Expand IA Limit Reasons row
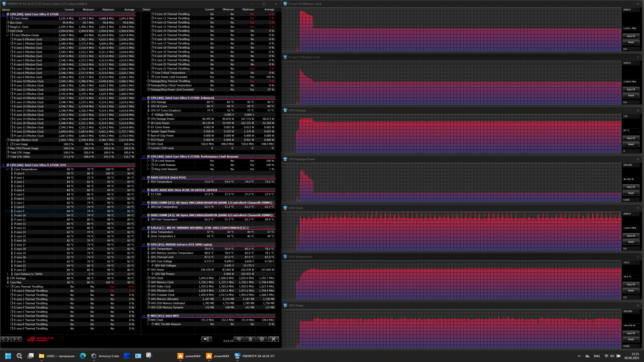Viewport: 644px width, 362px height. coord(148,161)
